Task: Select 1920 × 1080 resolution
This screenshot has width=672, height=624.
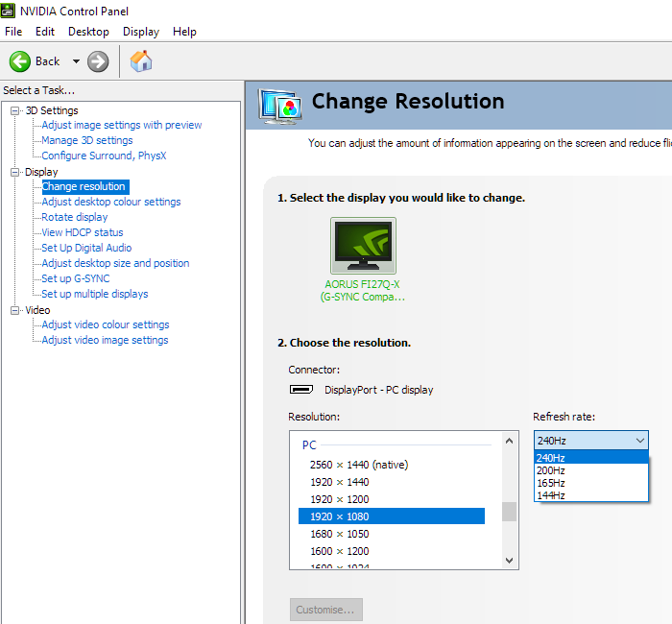Action: (x=392, y=516)
